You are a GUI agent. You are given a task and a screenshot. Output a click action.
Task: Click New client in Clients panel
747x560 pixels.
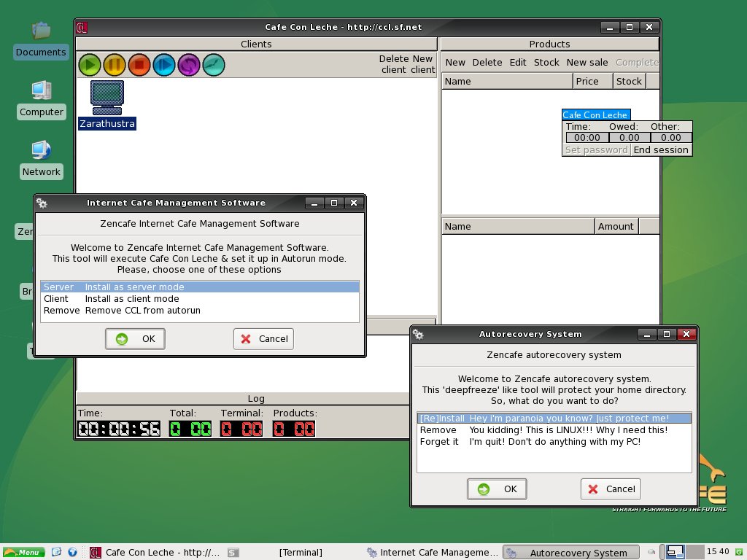423,64
